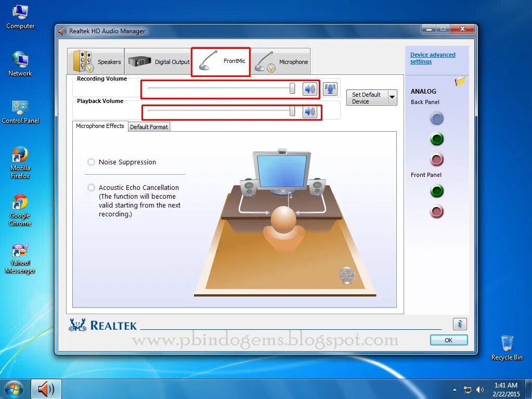Screen dimensions: 532x399
Task: Expand the Set Default Device dropdown arrow
Action: click(392, 98)
